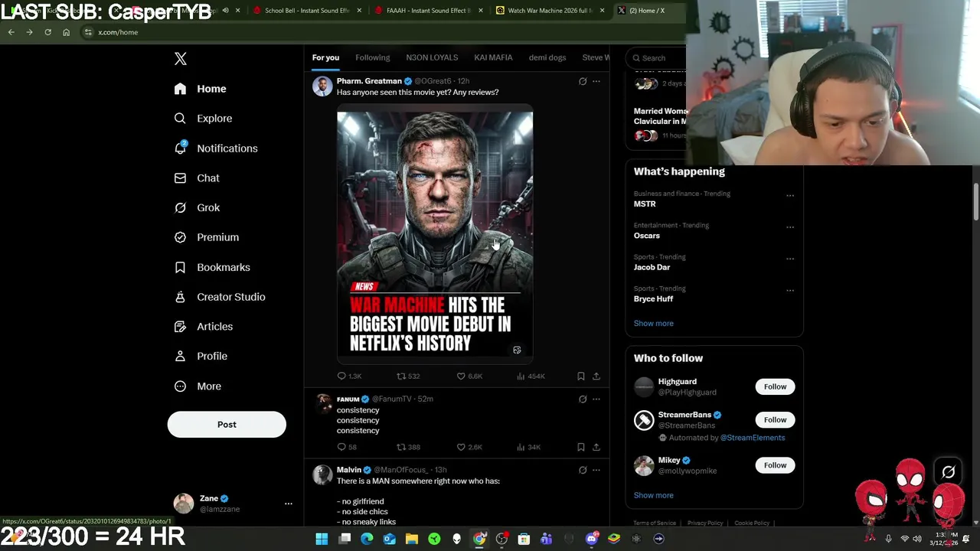The height and width of the screenshot is (551, 980).
Task: Open Explore in the sidebar
Action: pos(203,119)
